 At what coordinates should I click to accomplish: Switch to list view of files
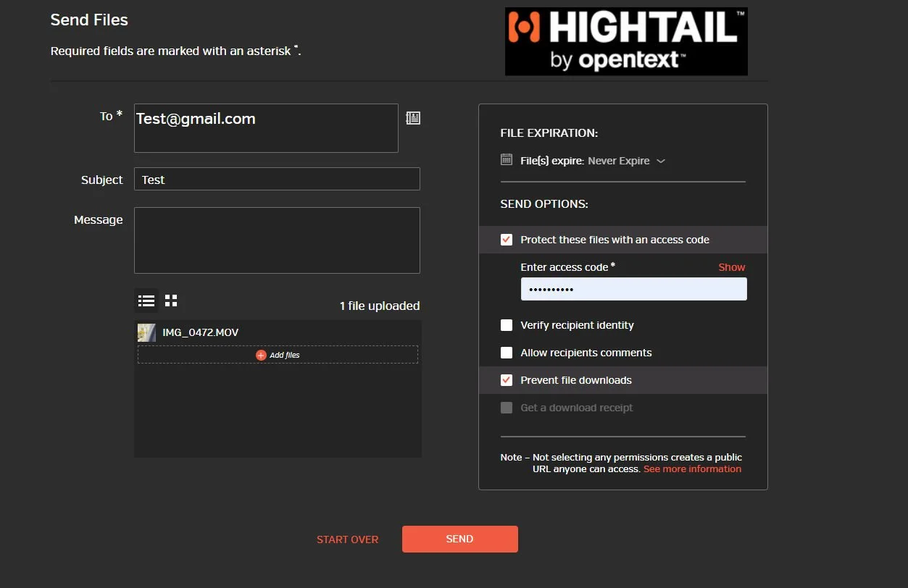coord(146,301)
